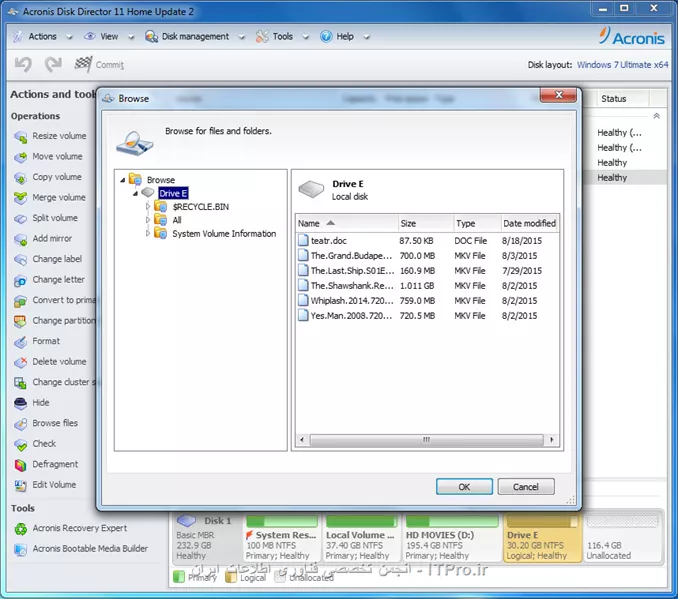
Task: Click the Check volume icon
Action: [20, 444]
